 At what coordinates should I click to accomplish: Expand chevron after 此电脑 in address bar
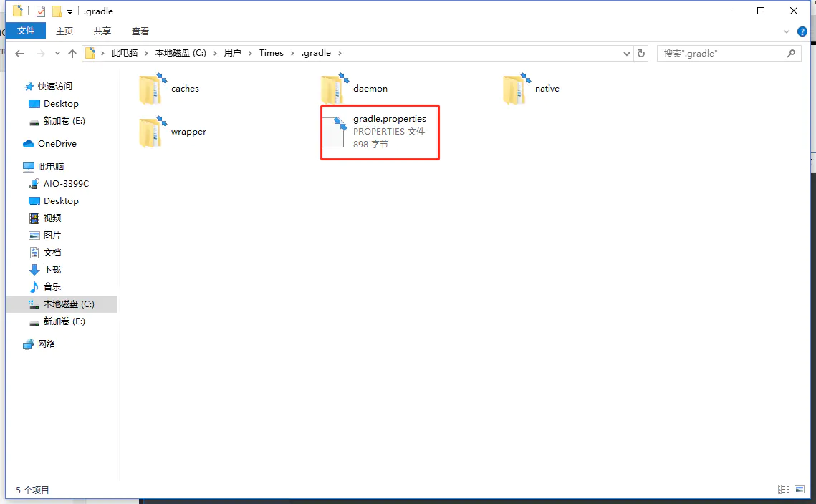tap(146, 53)
